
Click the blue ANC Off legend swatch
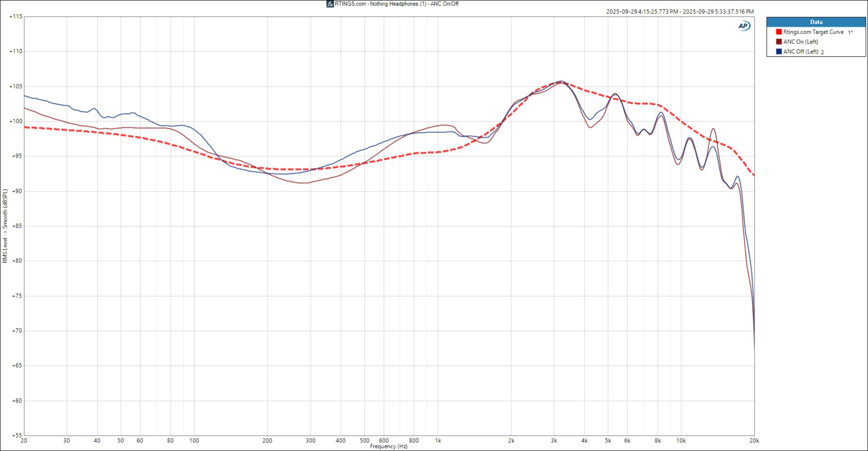click(x=779, y=52)
